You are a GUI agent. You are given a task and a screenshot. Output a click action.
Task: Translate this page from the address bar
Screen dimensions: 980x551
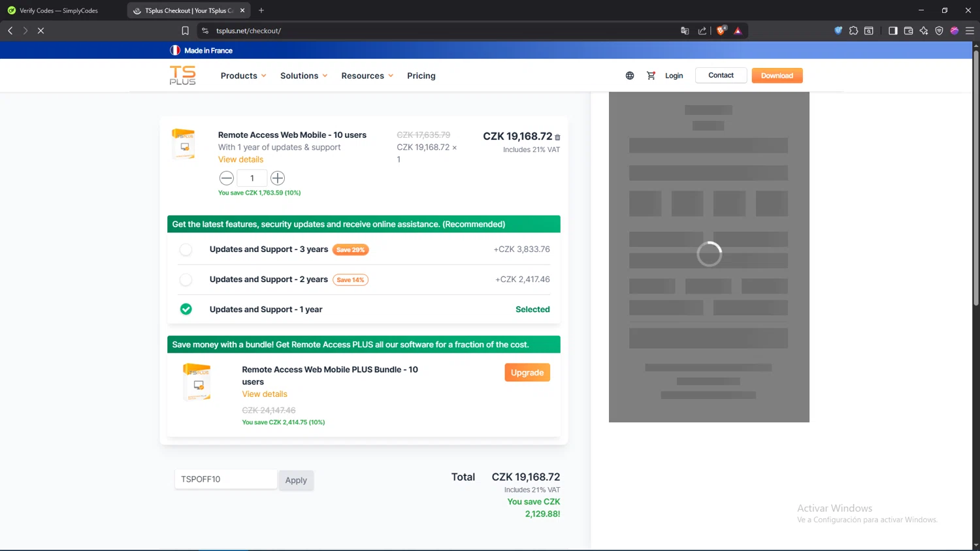click(685, 31)
